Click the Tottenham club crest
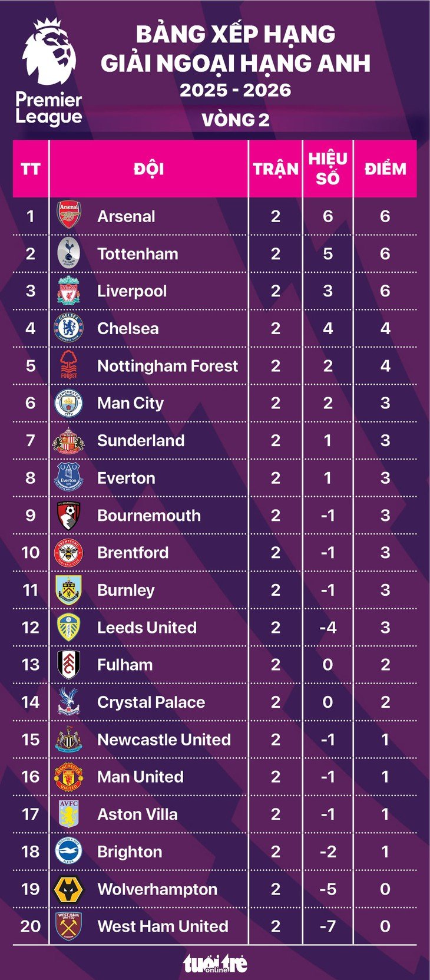 (x=69, y=253)
